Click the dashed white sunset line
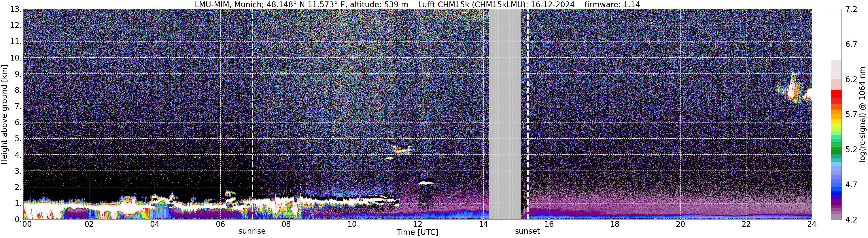This screenshot has width=868, height=238. tap(528, 114)
